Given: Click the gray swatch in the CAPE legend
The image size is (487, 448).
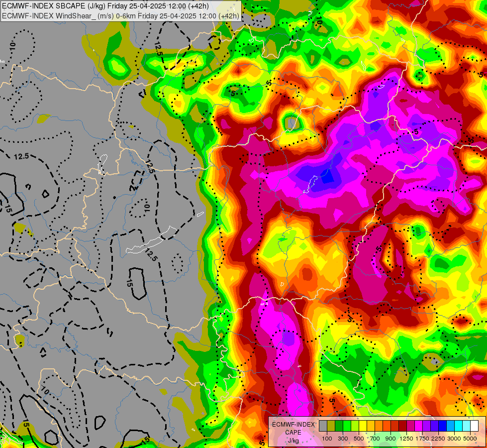Looking at the screenshot, I should pyautogui.click(x=323, y=426).
